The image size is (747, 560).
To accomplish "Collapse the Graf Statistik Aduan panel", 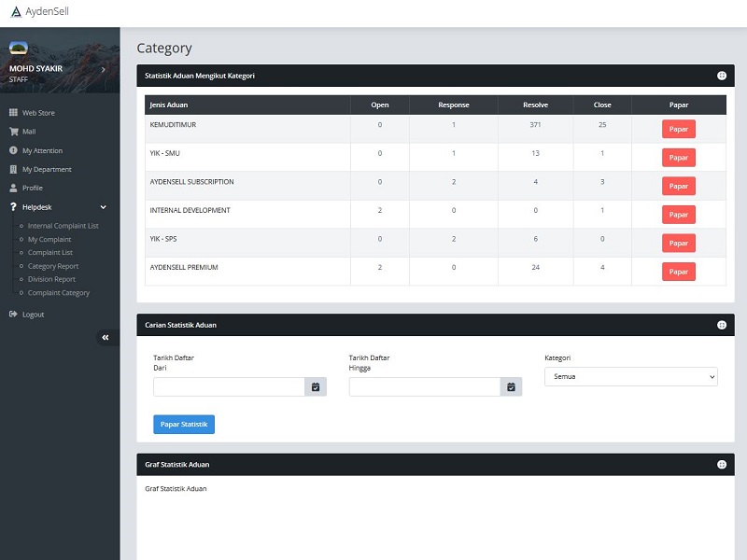I will click(721, 464).
